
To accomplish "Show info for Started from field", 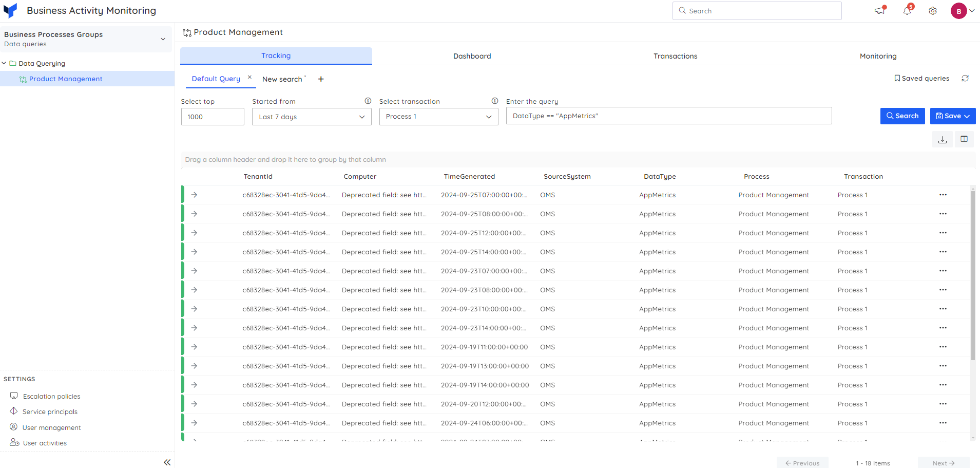I will point(368,101).
